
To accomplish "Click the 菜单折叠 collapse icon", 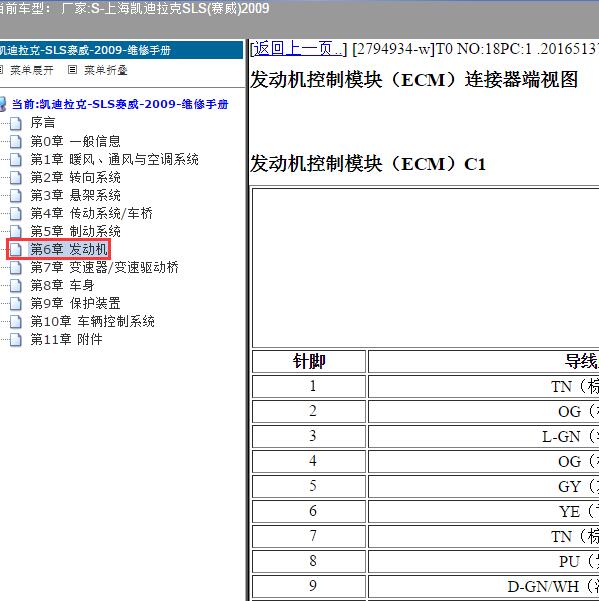I will (x=72, y=70).
